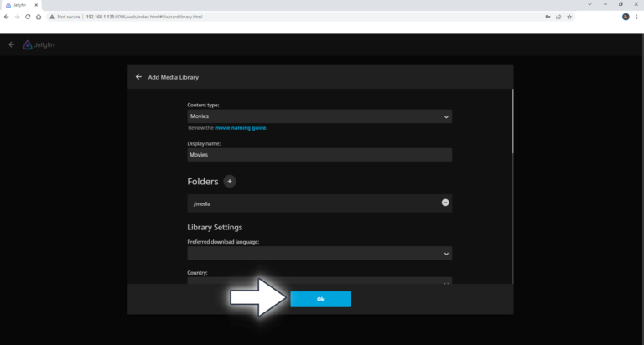This screenshot has height=345, width=644.
Task: Open the Country dropdown
Action: coord(319,281)
